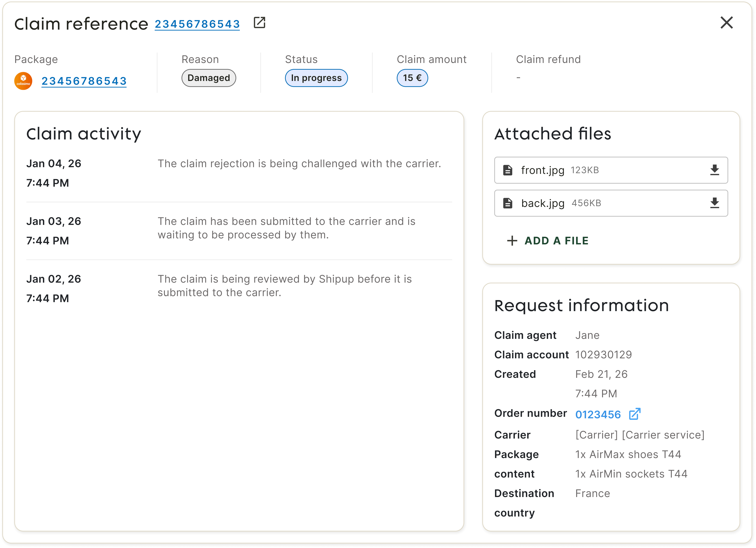
Task: Click the Jan 04, 26 activity date
Action: (x=54, y=164)
